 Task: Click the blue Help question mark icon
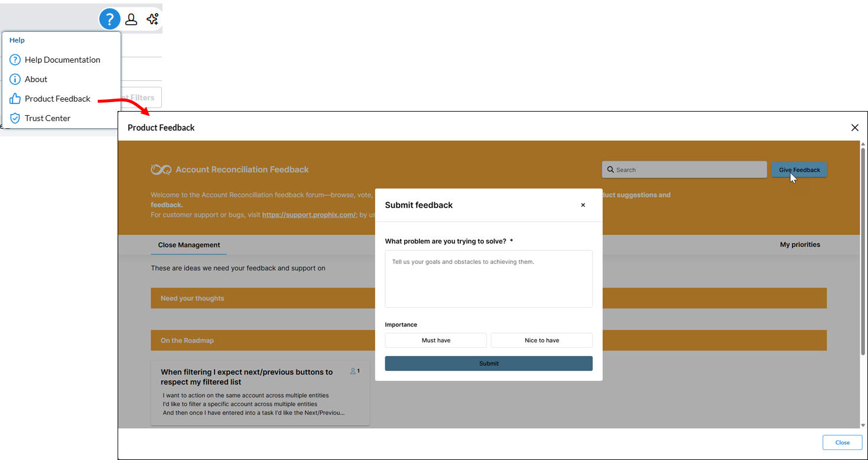coord(109,19)
